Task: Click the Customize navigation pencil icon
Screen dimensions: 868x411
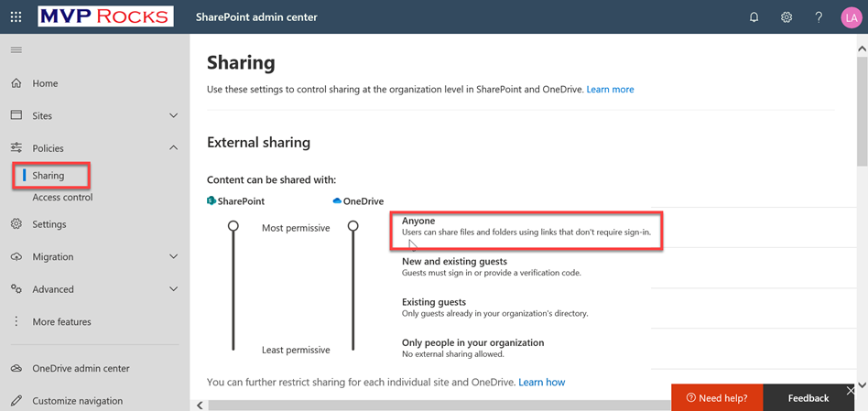Action: pos(16,401)
